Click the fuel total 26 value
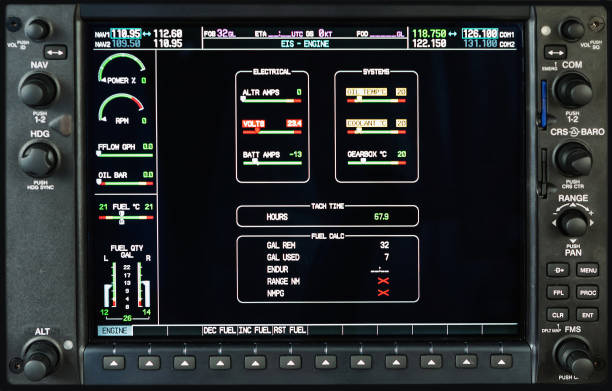612x391 pixels. pyautogui.click(x=127, y=318)
